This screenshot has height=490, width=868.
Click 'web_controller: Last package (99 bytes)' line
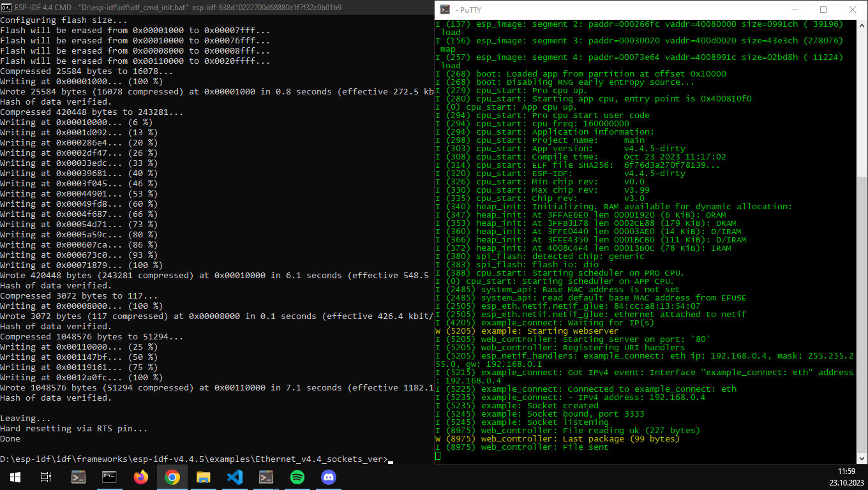pyautogui.click(x=557, y=439)
